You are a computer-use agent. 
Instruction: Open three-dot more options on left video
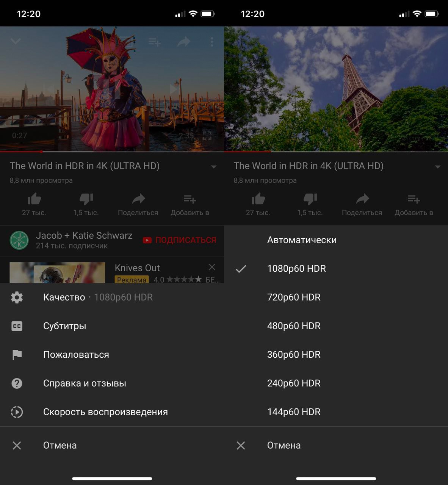pos(212,42)
